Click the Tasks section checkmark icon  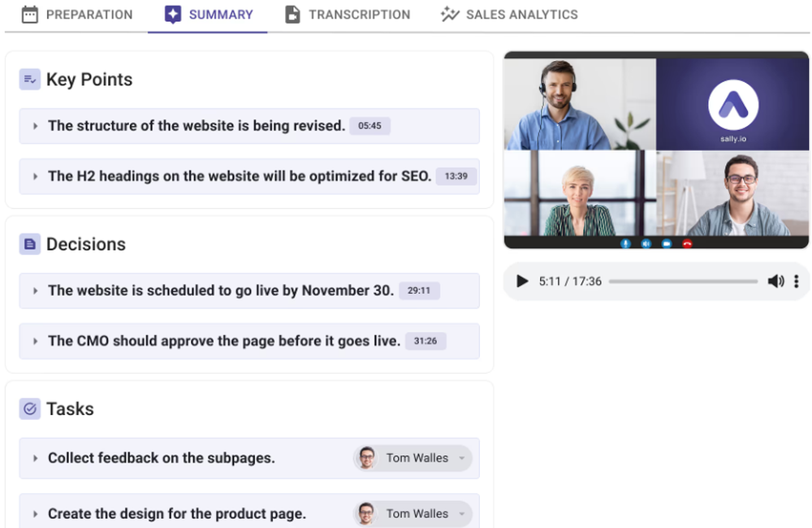coord(30,409)
